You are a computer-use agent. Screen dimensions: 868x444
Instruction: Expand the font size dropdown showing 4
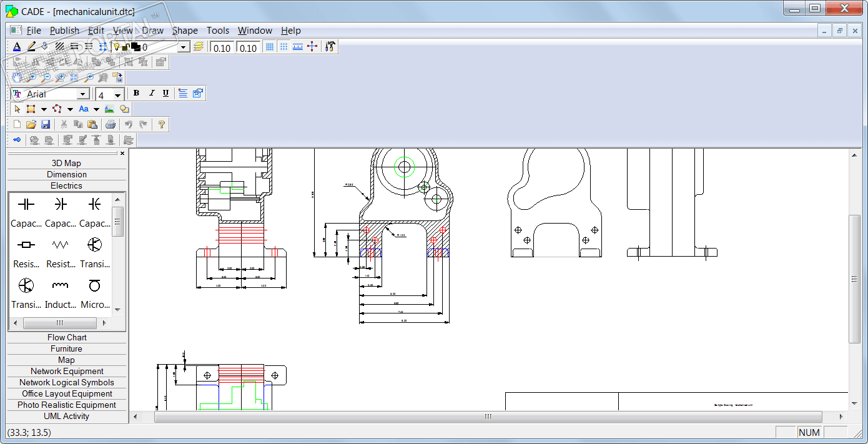[117, 94]
